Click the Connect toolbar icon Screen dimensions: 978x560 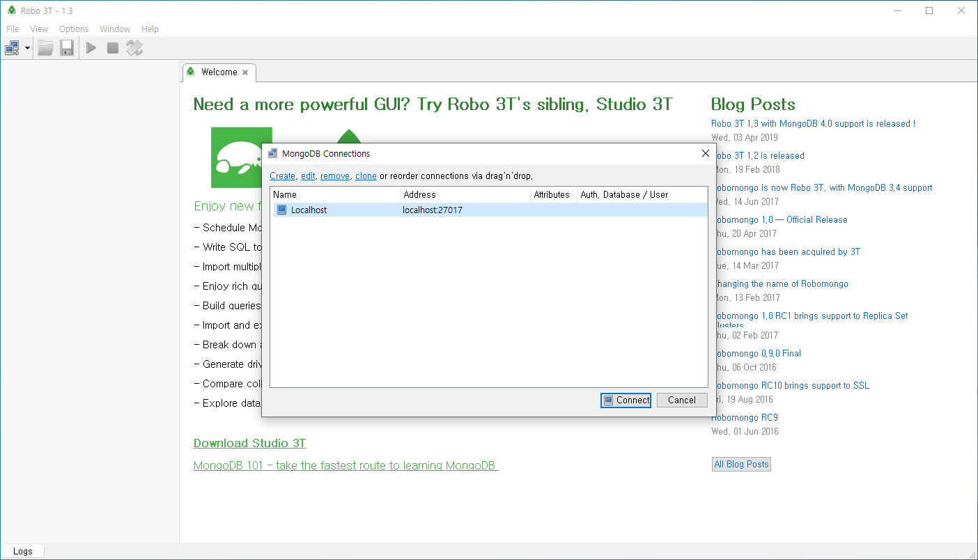pyautogui.click(x=13, y=48)
